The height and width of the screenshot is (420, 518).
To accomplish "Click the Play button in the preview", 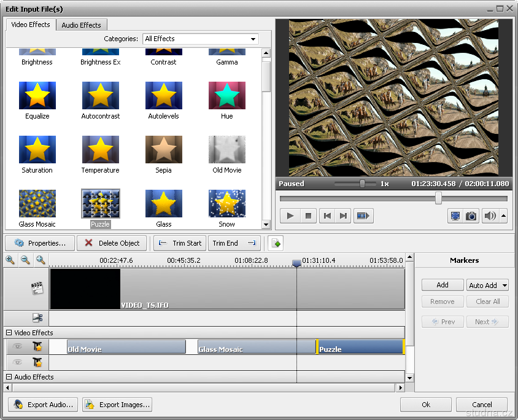I will (290, 216).
